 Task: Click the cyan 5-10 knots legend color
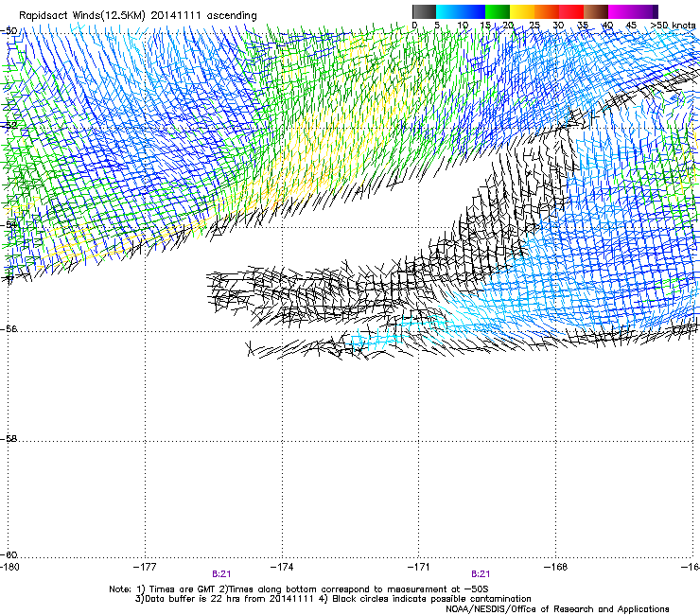(x=448, y=11)
